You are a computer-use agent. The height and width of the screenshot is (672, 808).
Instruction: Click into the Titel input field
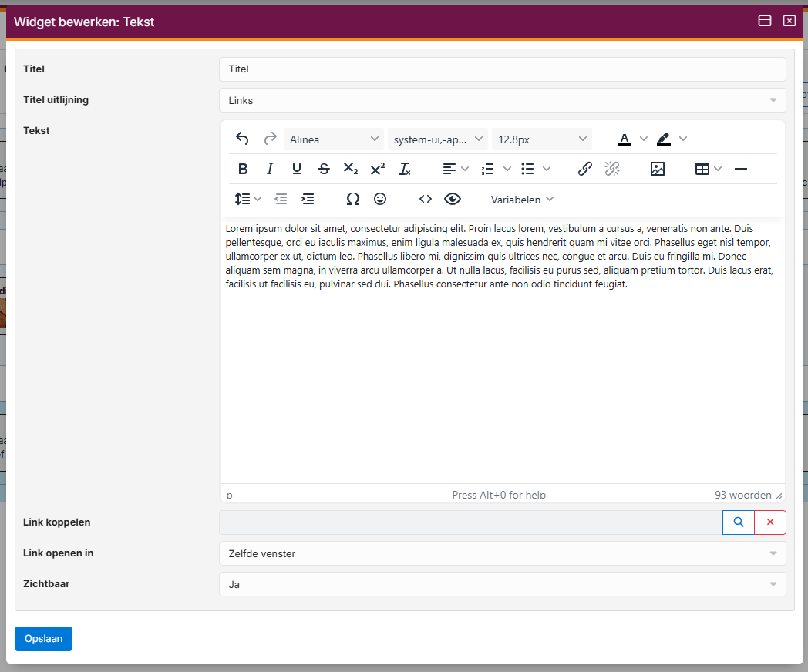coord(502,69)
